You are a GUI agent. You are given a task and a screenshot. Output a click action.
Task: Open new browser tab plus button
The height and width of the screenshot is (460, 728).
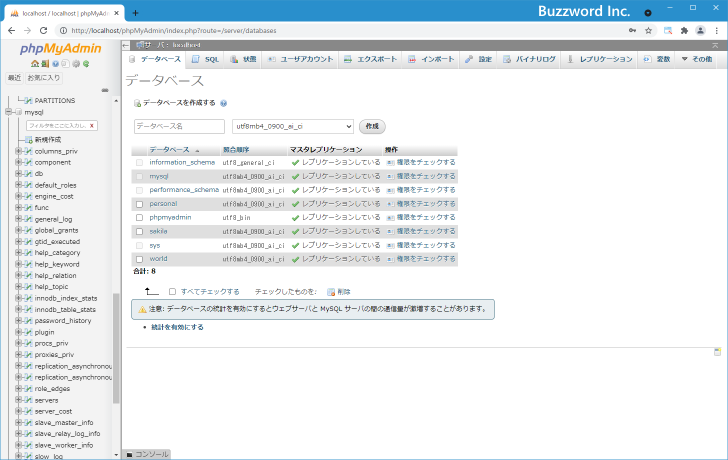click(135, 13)
